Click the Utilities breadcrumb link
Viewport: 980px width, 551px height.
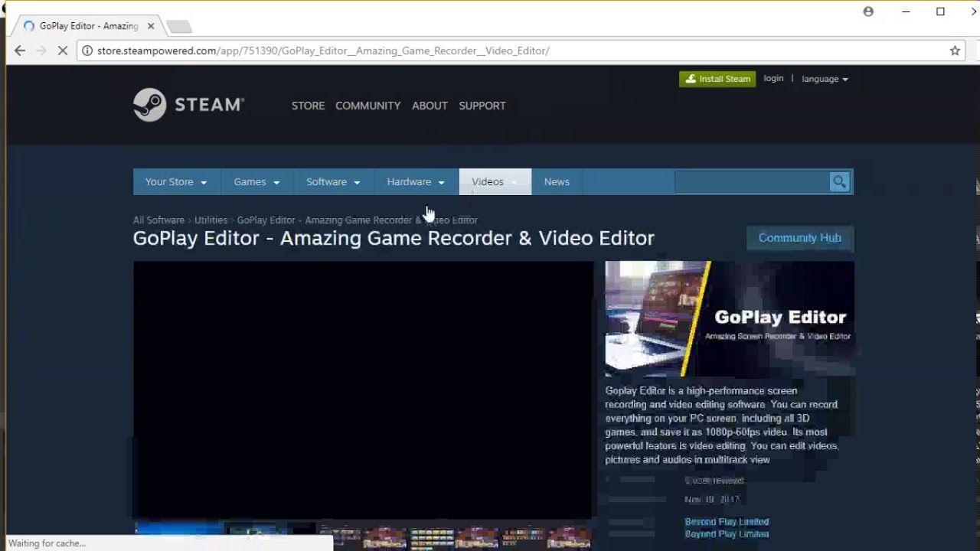211,220
